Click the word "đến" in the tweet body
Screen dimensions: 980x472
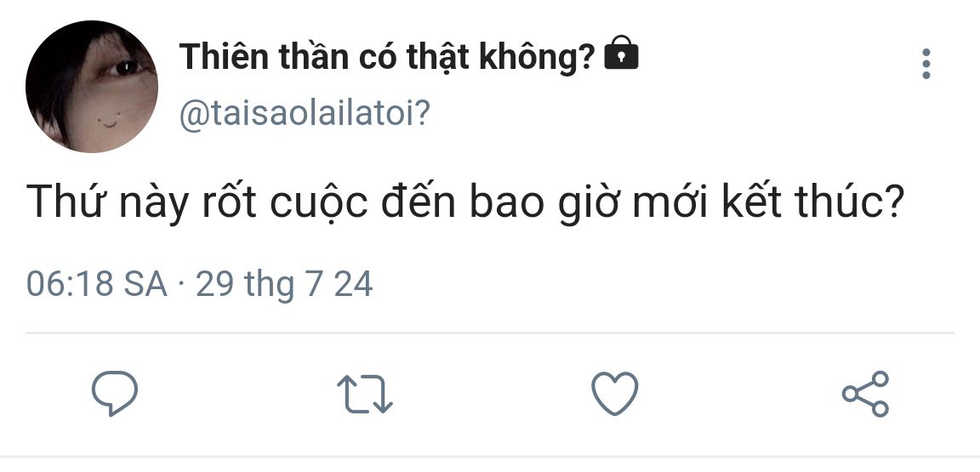point(419,202)
